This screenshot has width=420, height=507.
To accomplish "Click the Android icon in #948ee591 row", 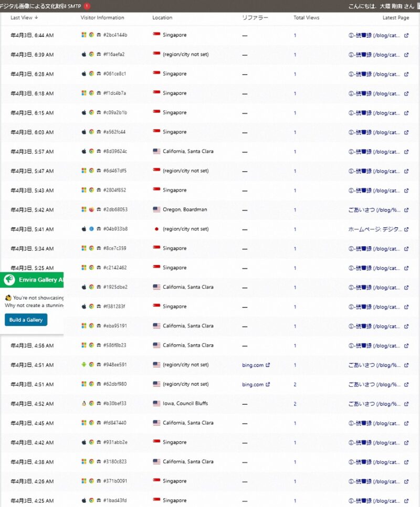I will (x=83, y=365).
